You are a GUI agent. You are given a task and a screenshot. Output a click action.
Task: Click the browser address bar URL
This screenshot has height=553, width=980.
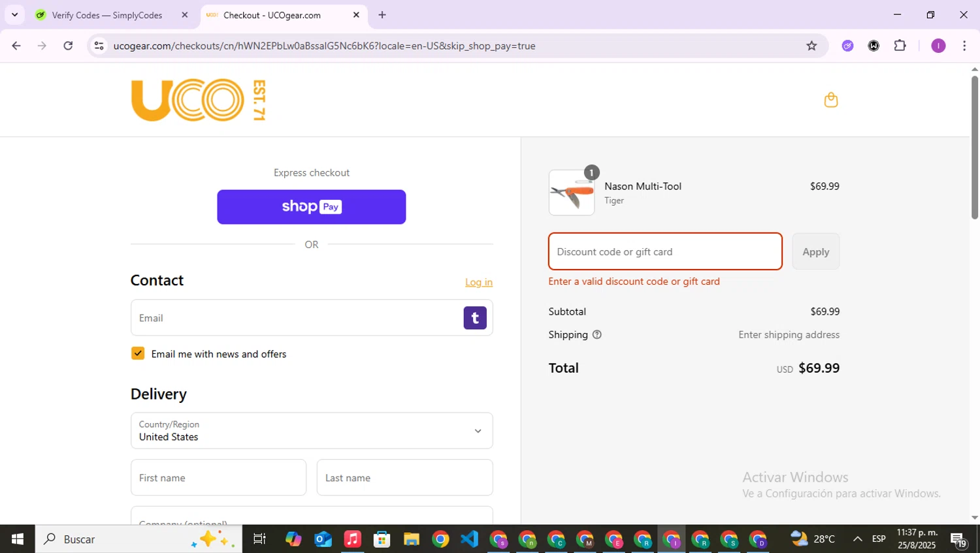click(x=325, y=46)
